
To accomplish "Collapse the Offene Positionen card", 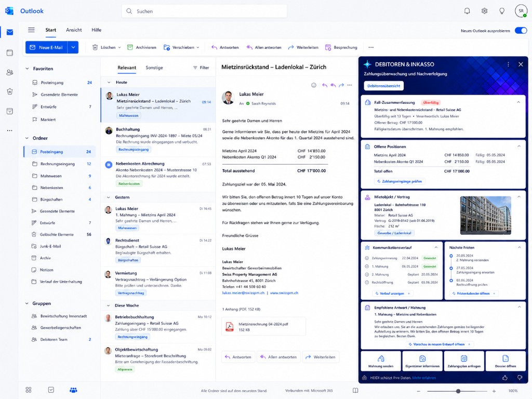I will tap(519, 146).
